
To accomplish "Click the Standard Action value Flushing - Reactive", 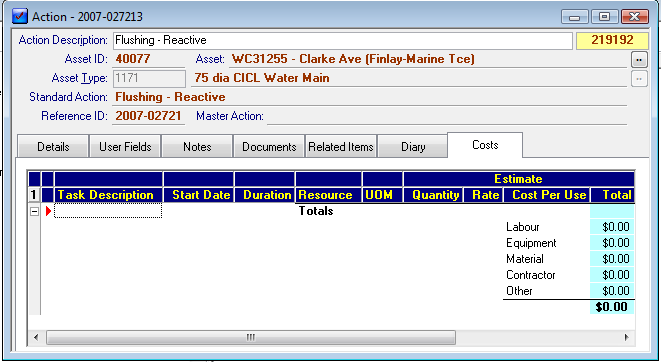I will (170, 97).
